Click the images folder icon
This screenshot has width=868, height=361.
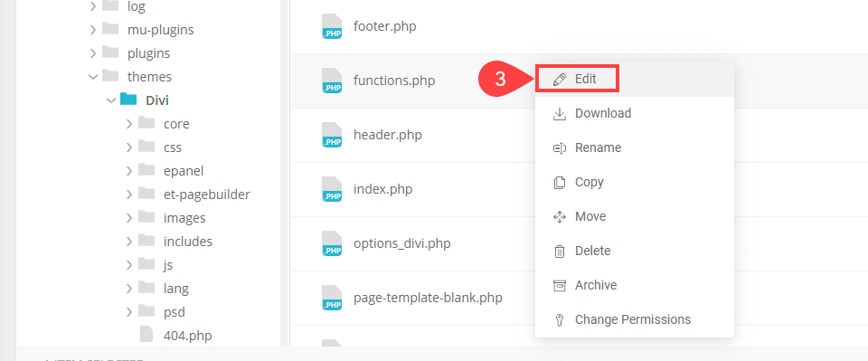tap(146, 217)
